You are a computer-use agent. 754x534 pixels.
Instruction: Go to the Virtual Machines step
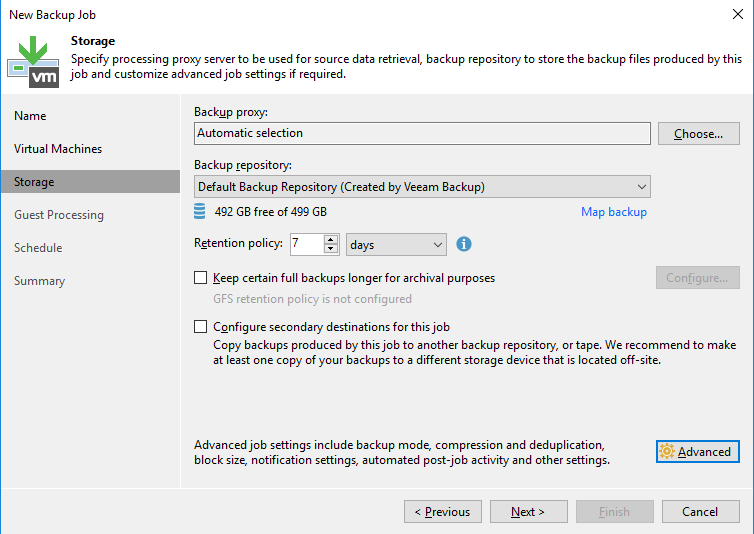coord(58,149)
